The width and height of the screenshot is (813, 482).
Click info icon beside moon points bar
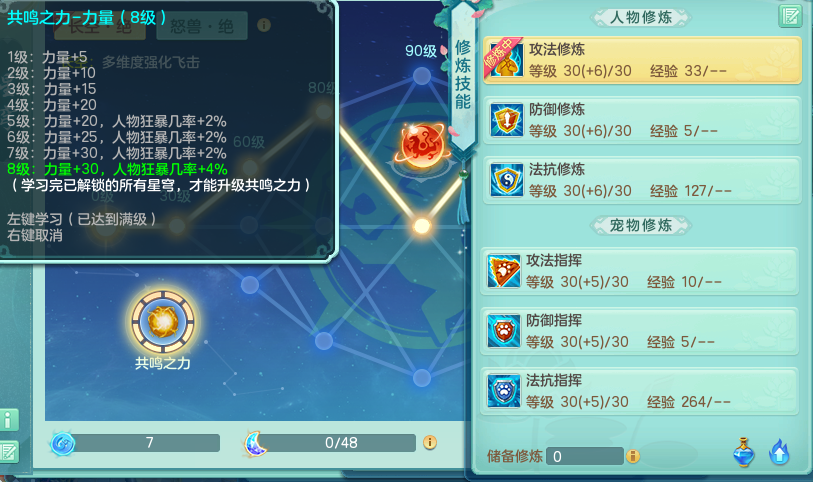(430, 443)
